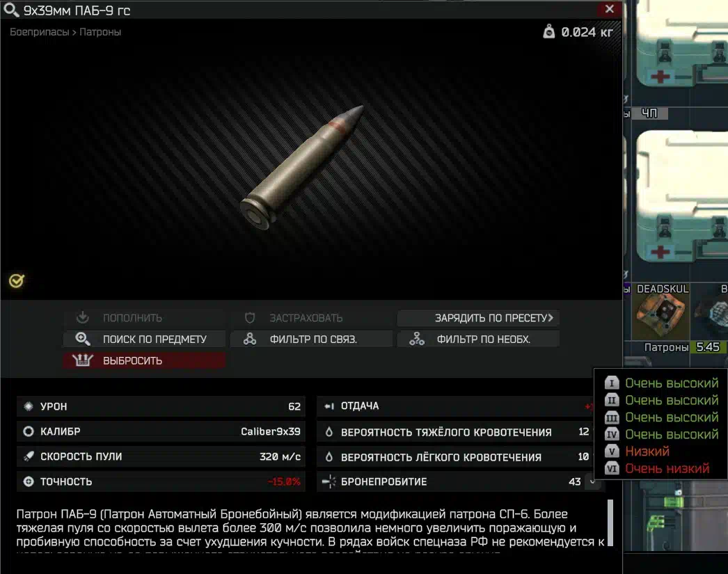Click the БРОНЕПРОБИТИЕ value 43
The image size is (728, 574).
tap(574, 481)
